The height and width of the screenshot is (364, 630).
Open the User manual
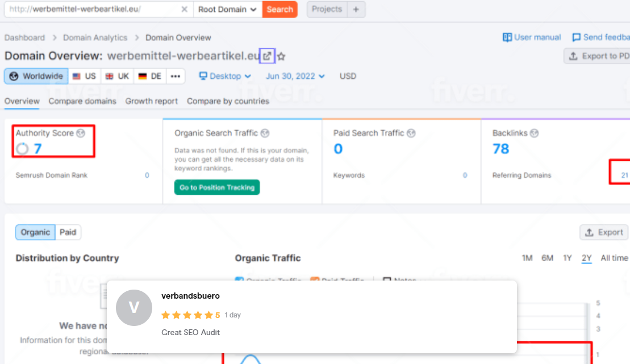pos(531,37)
